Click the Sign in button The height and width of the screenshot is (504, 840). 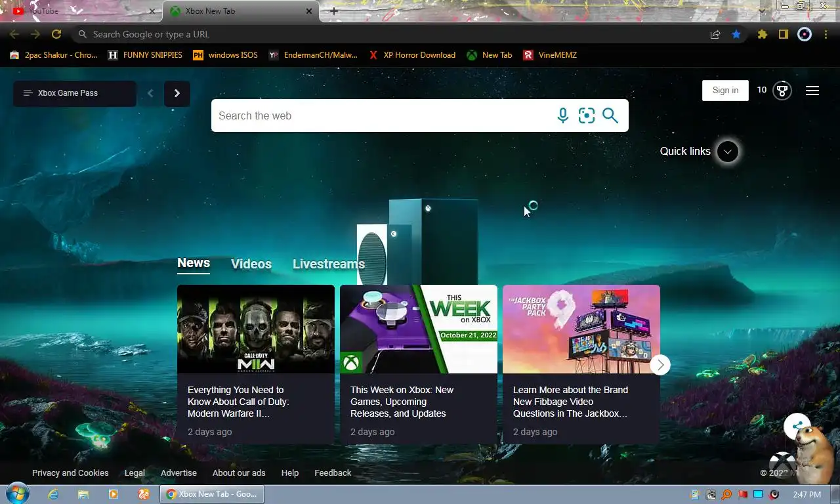tap(725, 91)
